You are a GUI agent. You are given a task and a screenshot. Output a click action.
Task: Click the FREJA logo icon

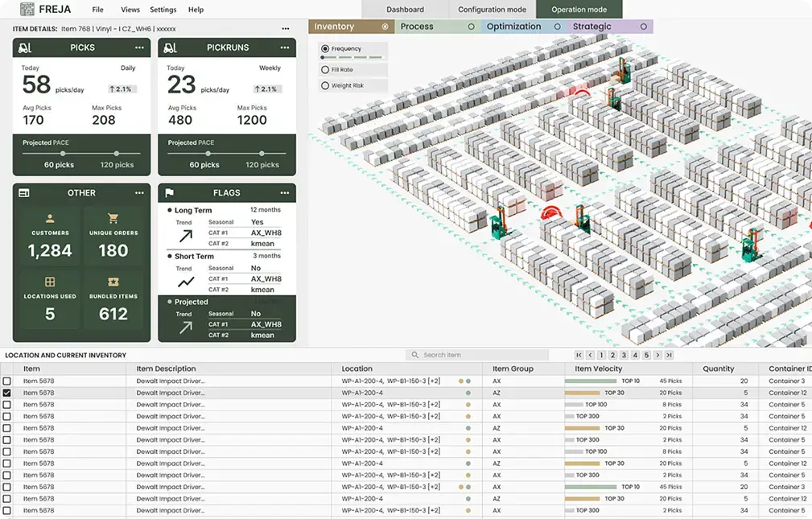pos(27,10)
